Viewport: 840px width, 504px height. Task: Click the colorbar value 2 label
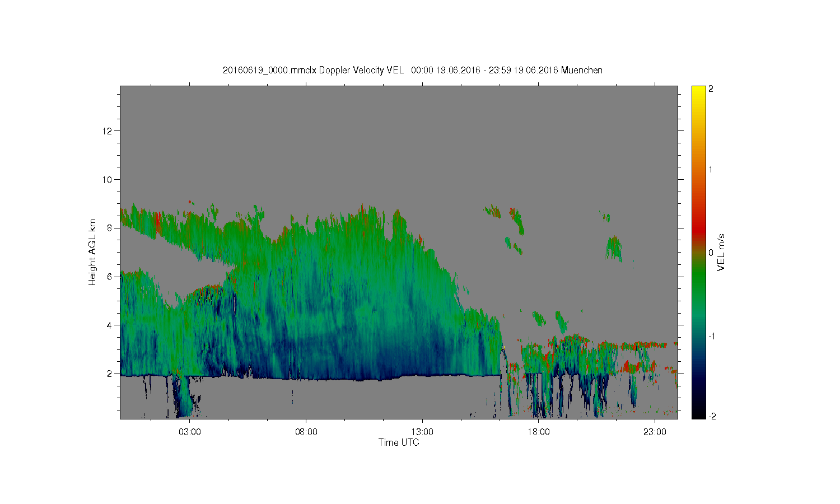pyautogui.click(x=711, y=89)
